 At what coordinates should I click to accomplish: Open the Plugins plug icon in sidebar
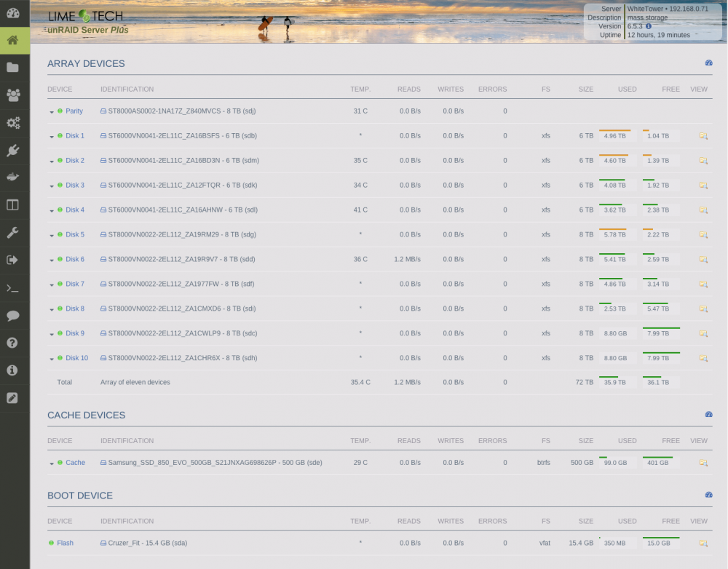[x=13, y=150]
